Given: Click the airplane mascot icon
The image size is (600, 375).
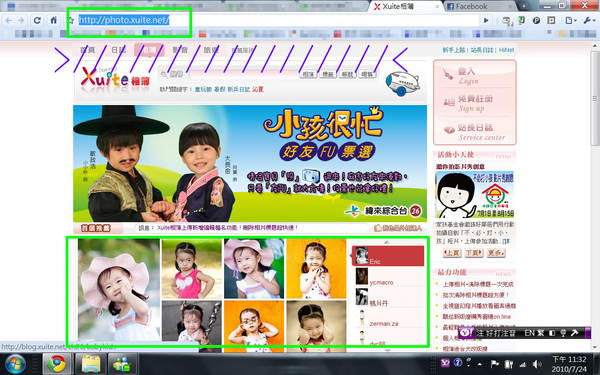Looking at the screenshot, I should point(402,83).
